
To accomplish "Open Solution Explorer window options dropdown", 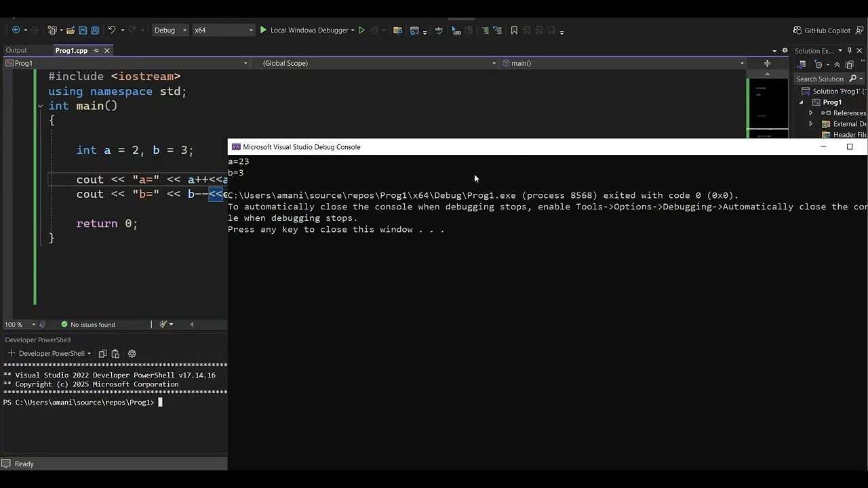I will 840,50.
